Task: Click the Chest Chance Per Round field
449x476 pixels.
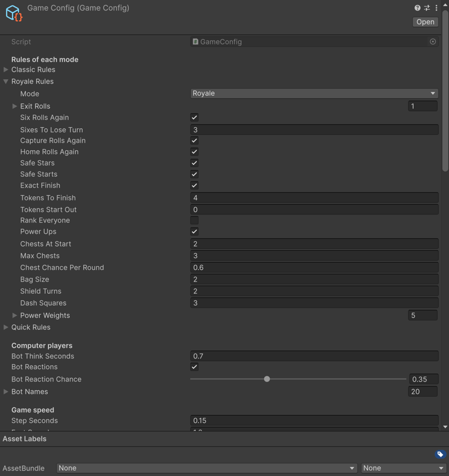Action: click(314, 267)
